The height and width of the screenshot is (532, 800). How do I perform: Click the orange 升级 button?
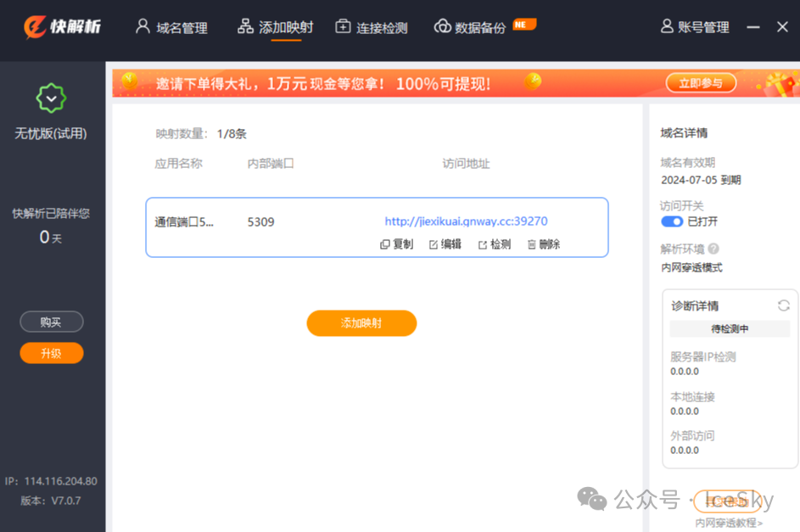coord(52,353)
